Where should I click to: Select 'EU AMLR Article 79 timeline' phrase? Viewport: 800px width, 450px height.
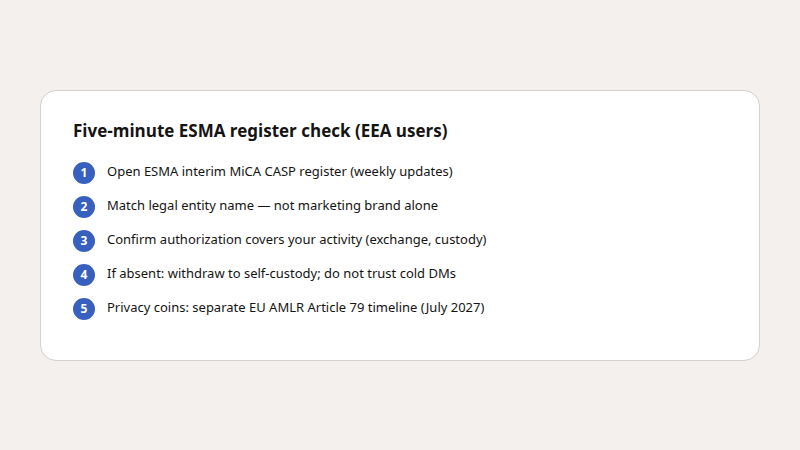click(x=333, y=308)
